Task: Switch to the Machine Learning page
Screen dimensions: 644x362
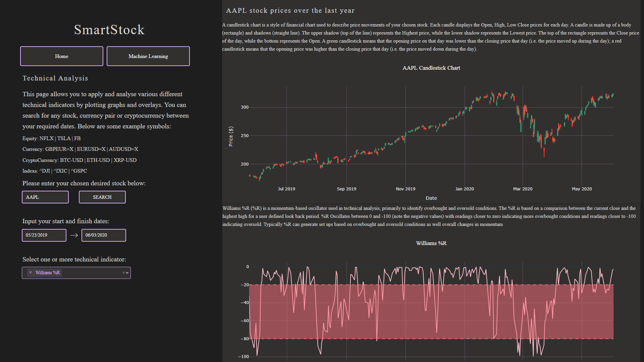Action: tap(148, 56)
